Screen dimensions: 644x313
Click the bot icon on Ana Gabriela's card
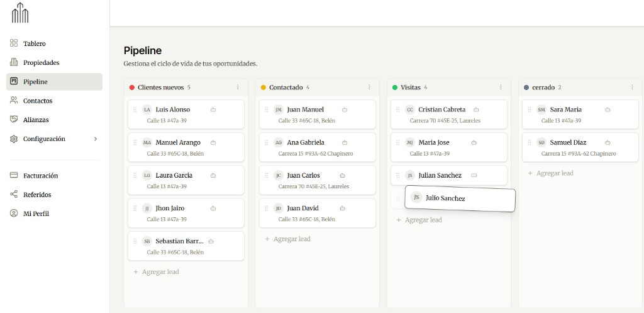click(345, 142)
